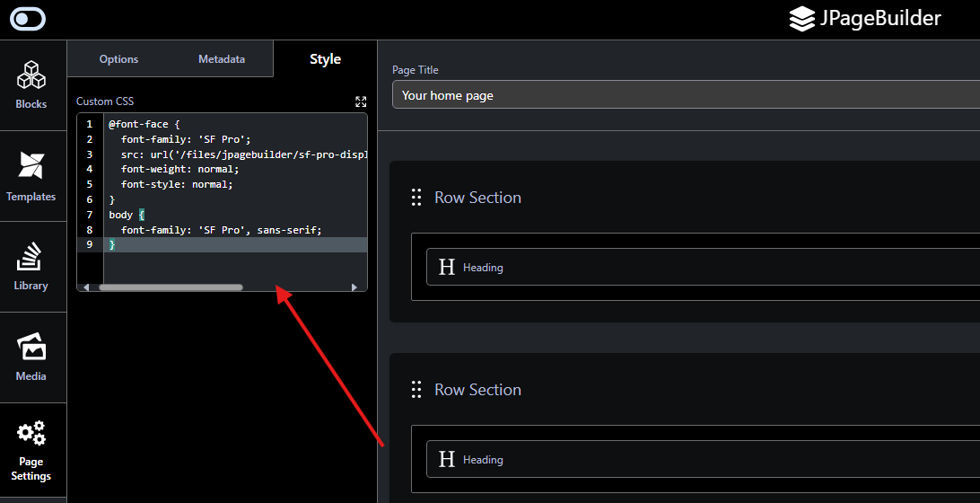Open the Blocks panel
This screenshot has width=980, height=503.
pyautogui.click(x=31, y=85)
